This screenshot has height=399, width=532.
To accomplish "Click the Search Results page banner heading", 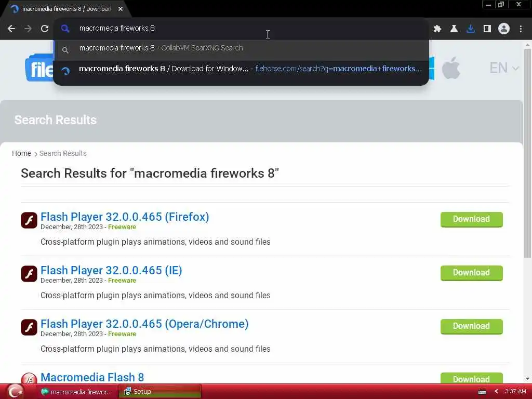I will click(55, 120).
